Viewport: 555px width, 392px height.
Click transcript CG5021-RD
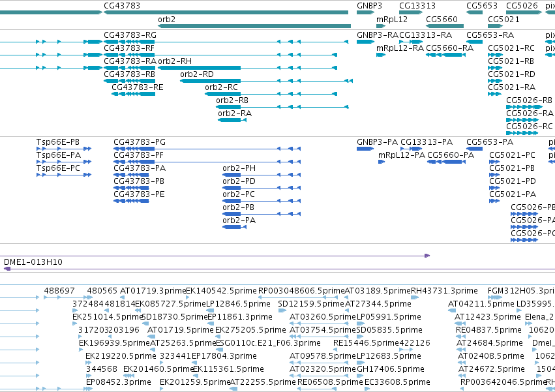[495, 81]
